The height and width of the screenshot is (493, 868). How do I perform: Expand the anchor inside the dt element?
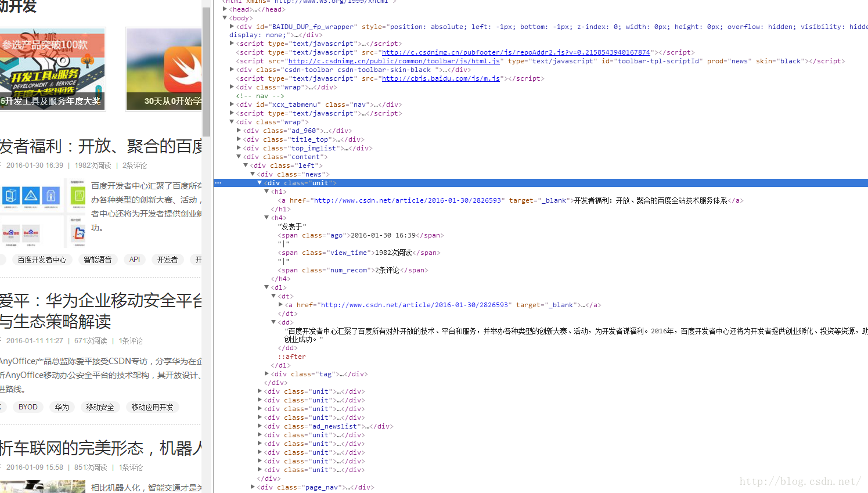(x=281, y=305)
